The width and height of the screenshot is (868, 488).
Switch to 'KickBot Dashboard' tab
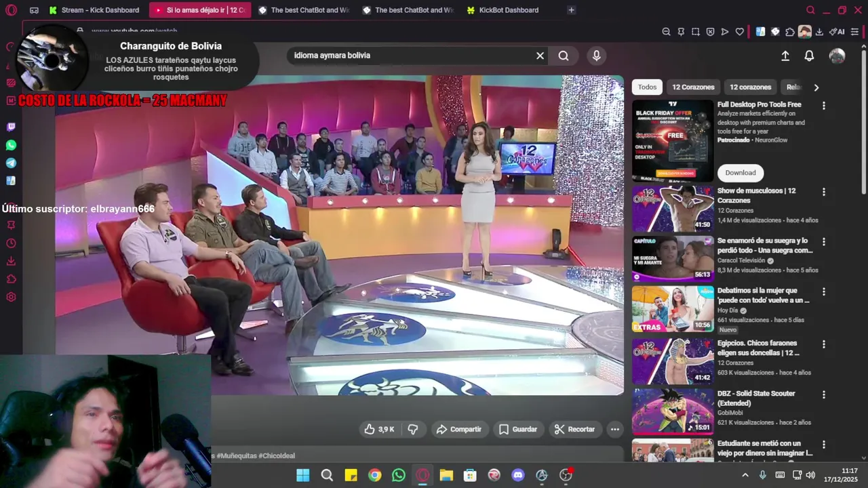pos(512,10)
